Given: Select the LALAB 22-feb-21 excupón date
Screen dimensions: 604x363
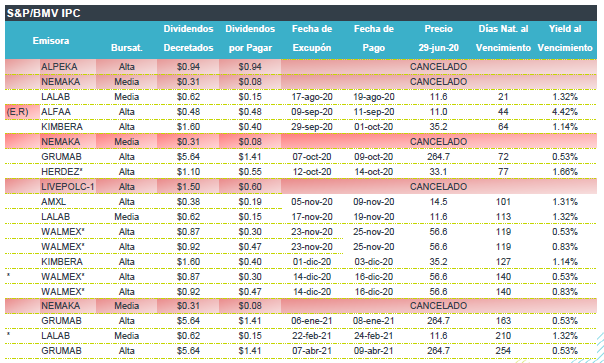Looking at the screenshot, I should click(312, 336).
